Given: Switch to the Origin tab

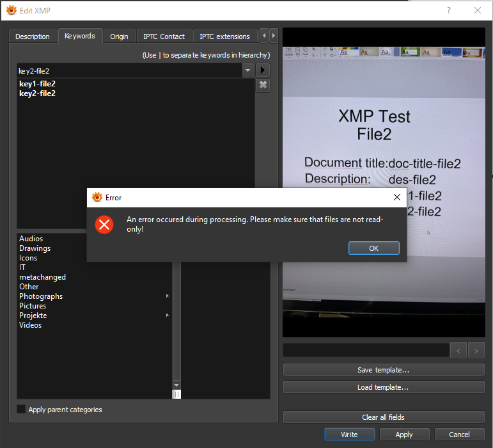Looking at the screenshot, I should pyautogui.click(x=119, y=36).
